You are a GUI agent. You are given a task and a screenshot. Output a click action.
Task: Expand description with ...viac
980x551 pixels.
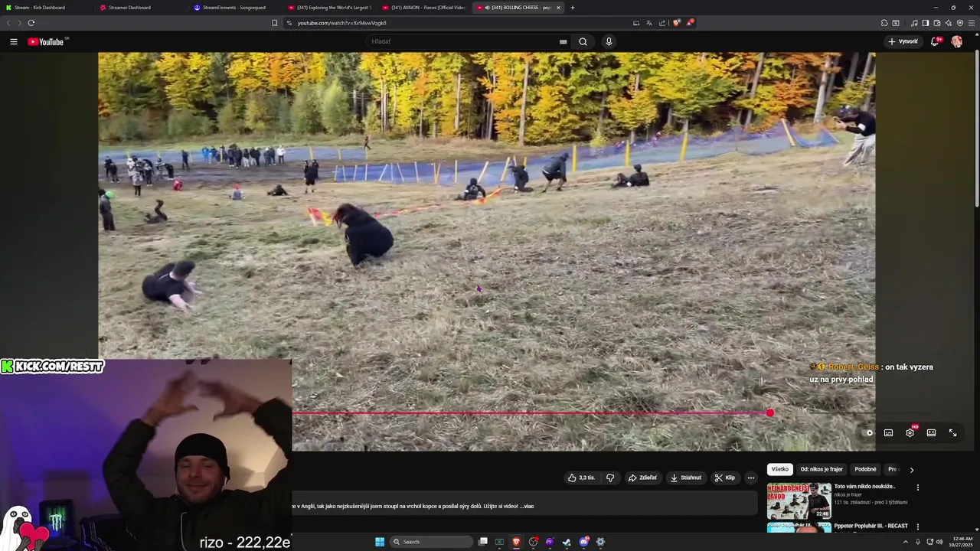527,506
